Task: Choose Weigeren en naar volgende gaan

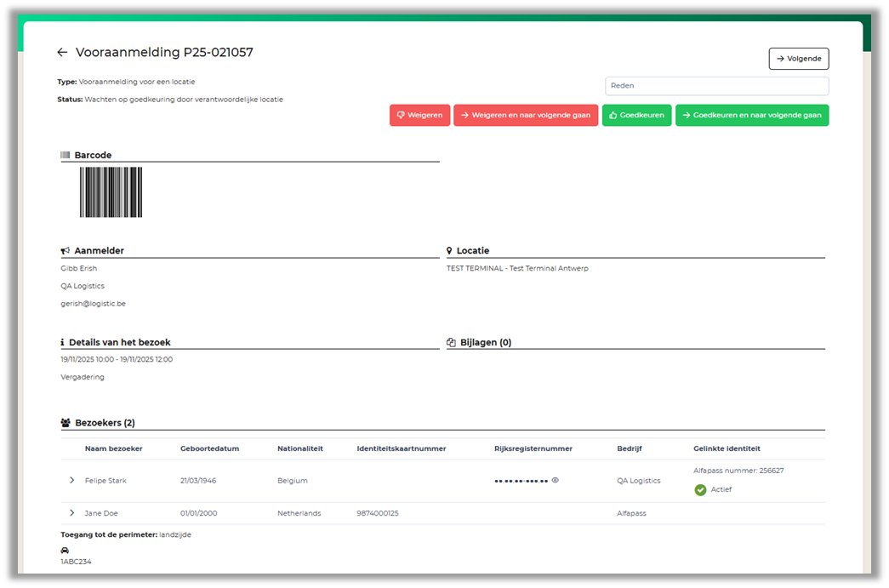Action: (526, 115)
